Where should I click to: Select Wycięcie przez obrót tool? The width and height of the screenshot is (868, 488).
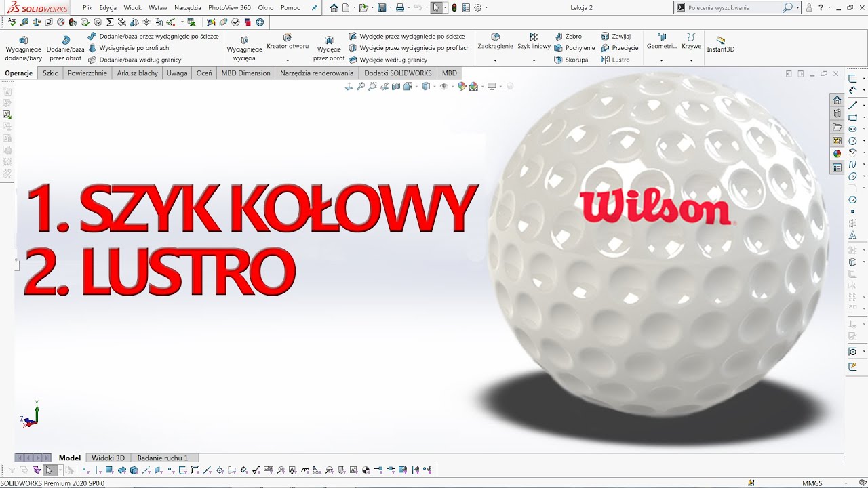(329, 49)
